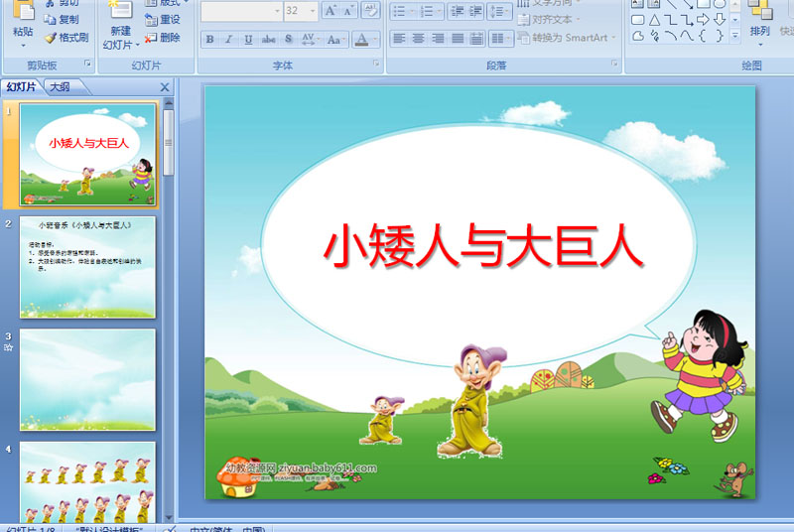Screen dimensions: 794x532
Task: Select the Distributed alignment icon
Action: (476, 38)
